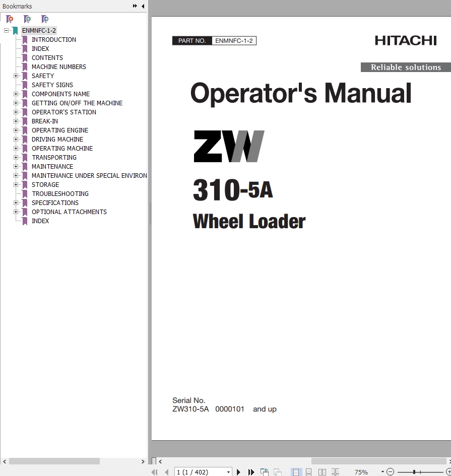Click the teal bookmark icon beside ENMNFC-1-2
Viewport: 451px width, 476px height.
click(15, 30)
